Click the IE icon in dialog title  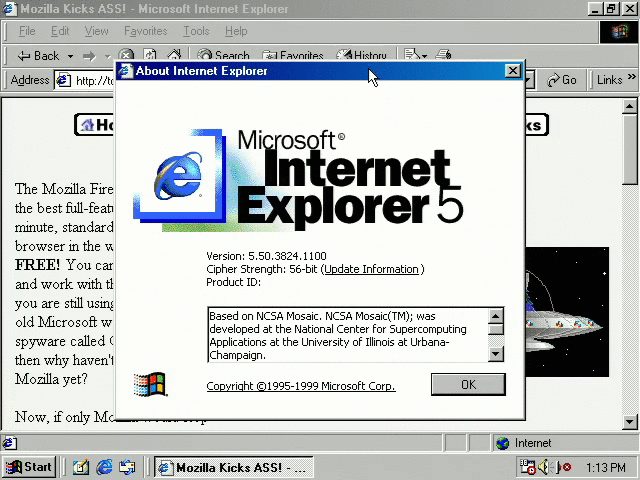click(x=126, y=71)
